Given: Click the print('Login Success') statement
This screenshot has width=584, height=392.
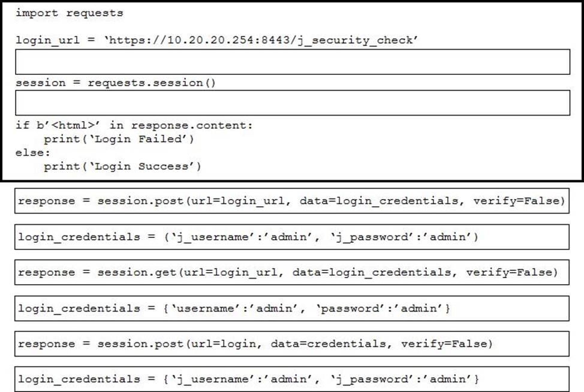Looking at the screenshot, I should [x=122, y=167].
